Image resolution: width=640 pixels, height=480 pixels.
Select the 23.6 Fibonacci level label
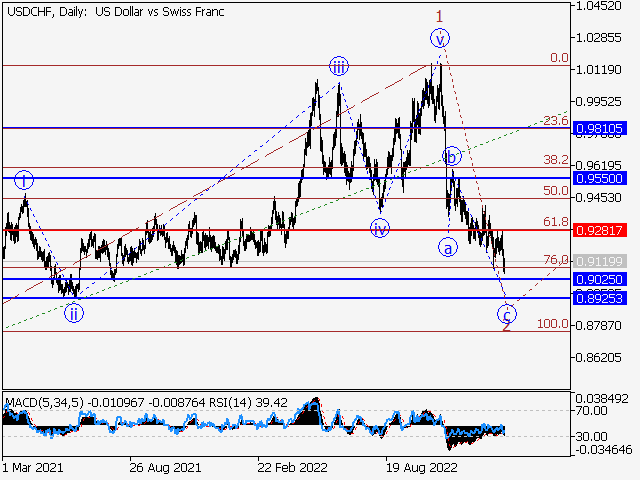coord(555,121)
